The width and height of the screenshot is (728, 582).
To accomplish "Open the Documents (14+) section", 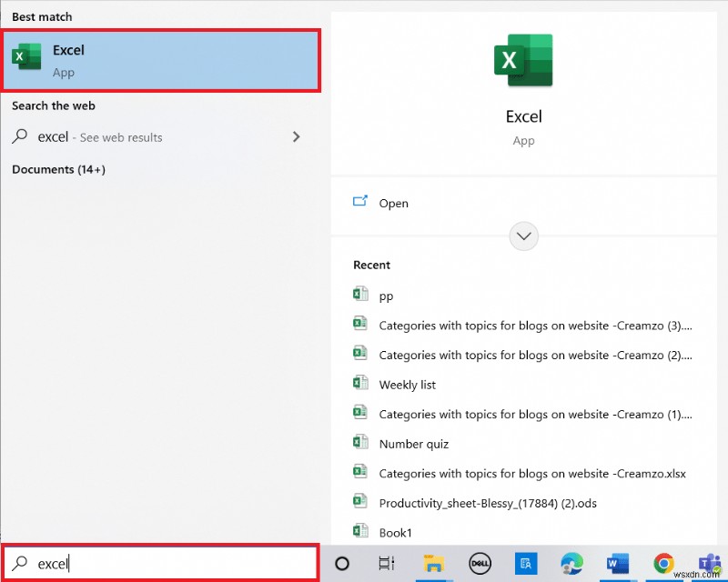I will coord(58,169).
